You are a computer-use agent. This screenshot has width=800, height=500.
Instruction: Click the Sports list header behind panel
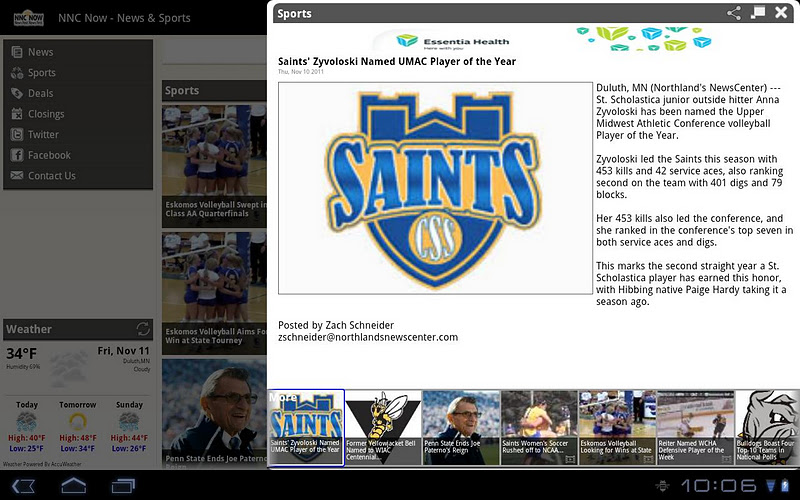click(214, 90)
